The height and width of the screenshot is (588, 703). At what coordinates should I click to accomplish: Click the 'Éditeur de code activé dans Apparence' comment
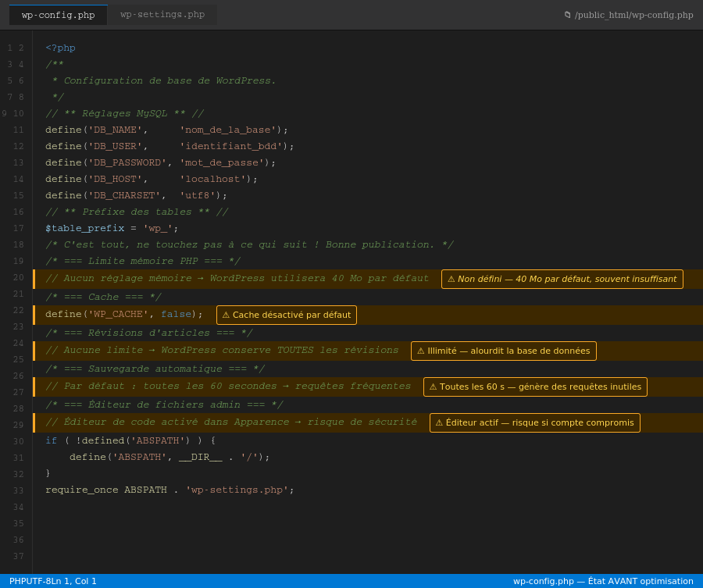231,422
